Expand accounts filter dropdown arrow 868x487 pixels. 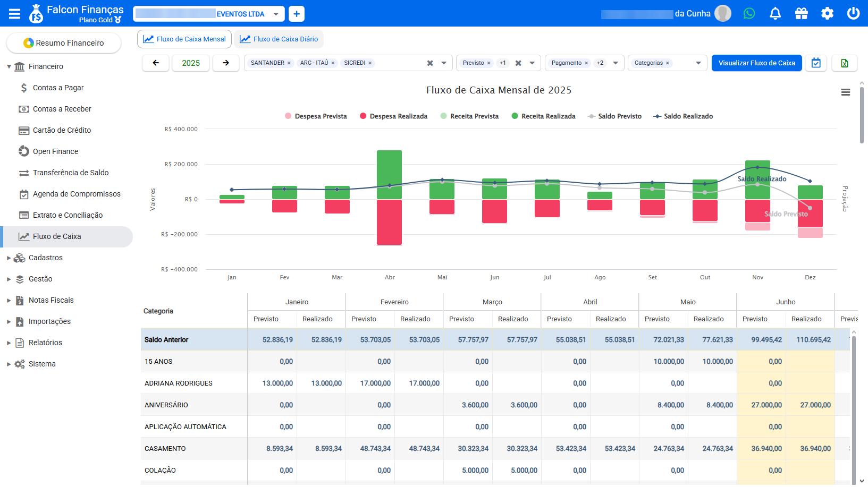(x=444, y=63)
